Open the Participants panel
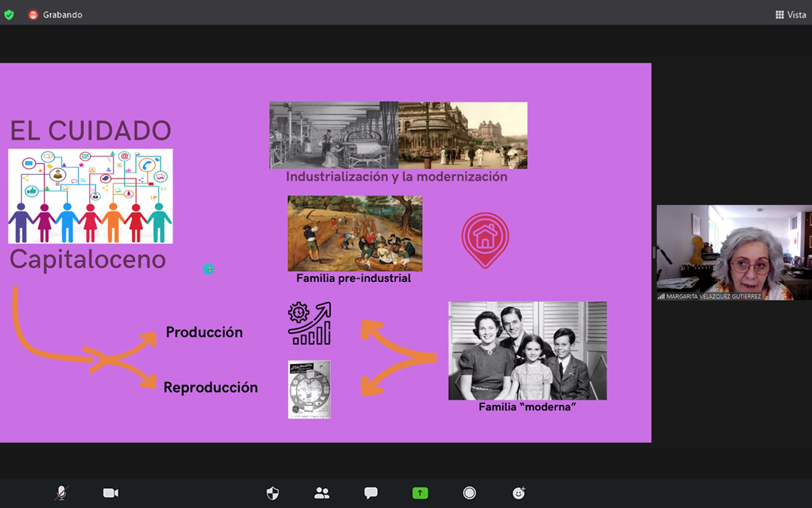The height and width of the screenshot is (508, 812). (322, 493)
